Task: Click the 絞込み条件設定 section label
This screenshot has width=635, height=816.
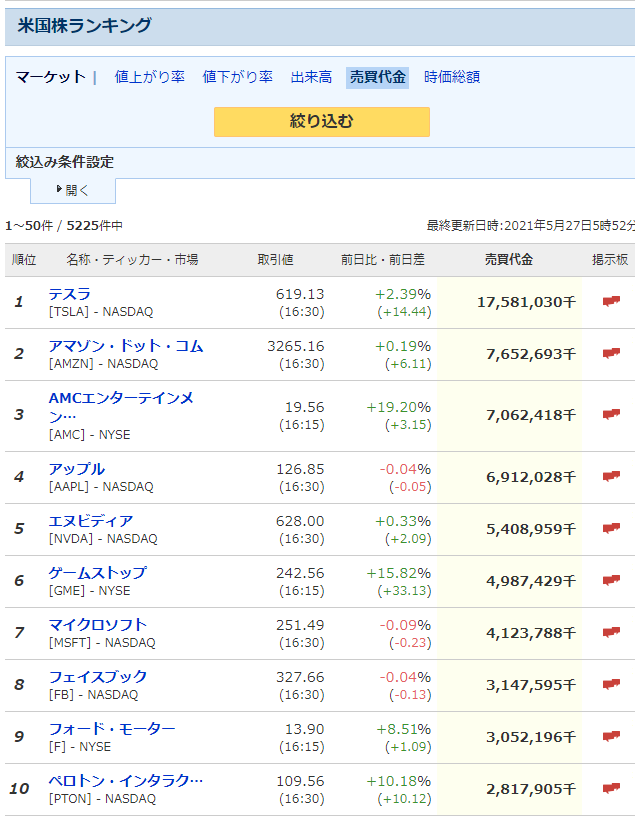Action: 65,162
